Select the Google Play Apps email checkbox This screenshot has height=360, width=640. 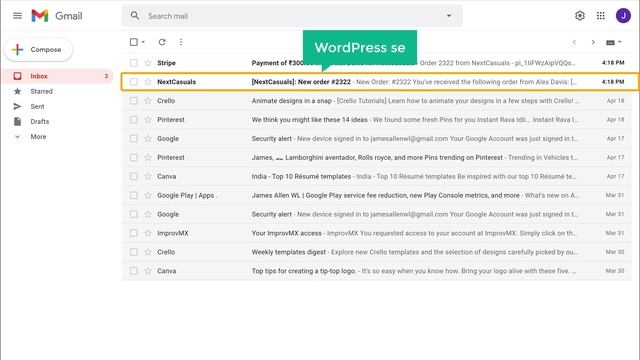133,195
